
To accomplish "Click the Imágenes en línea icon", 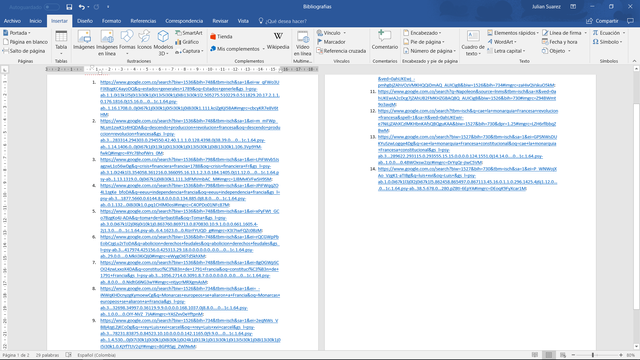I will click(107, 43).
